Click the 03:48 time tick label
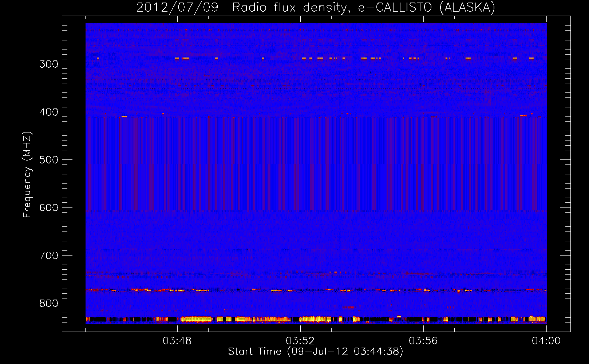Viewport: 589px width, 364px height. tap(177, 341)
